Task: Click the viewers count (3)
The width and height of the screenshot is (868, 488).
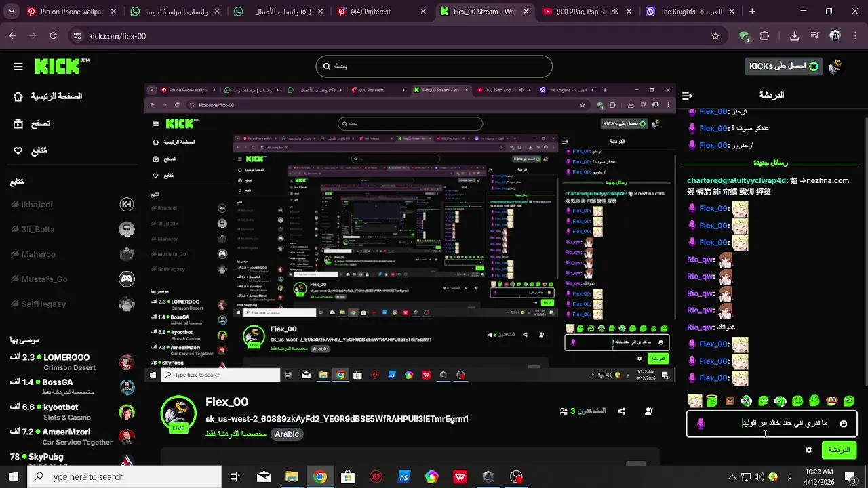Action: [x=583, y=411]
